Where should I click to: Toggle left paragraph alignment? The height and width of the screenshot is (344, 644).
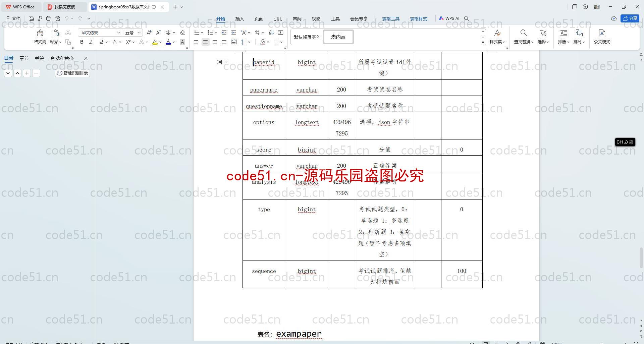click(196, 42)
